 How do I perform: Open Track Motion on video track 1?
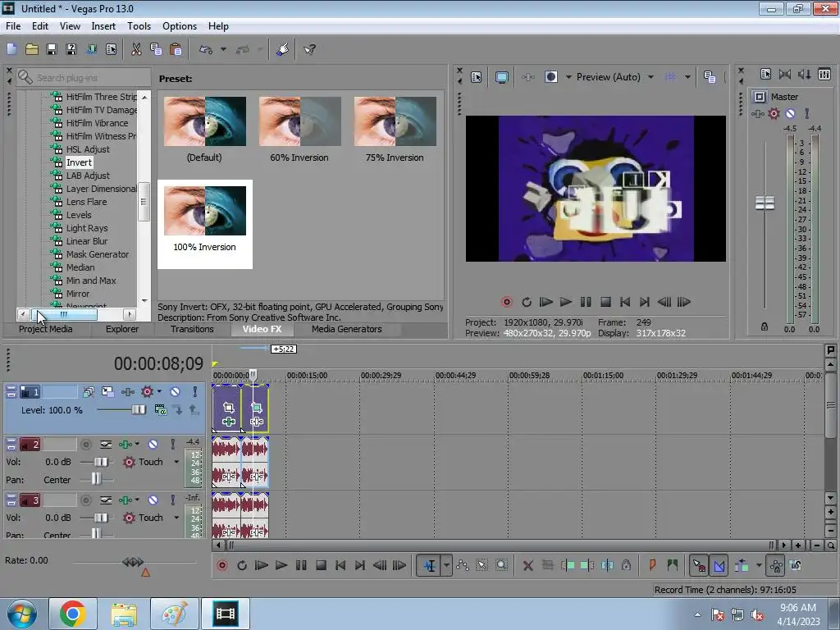107,392
